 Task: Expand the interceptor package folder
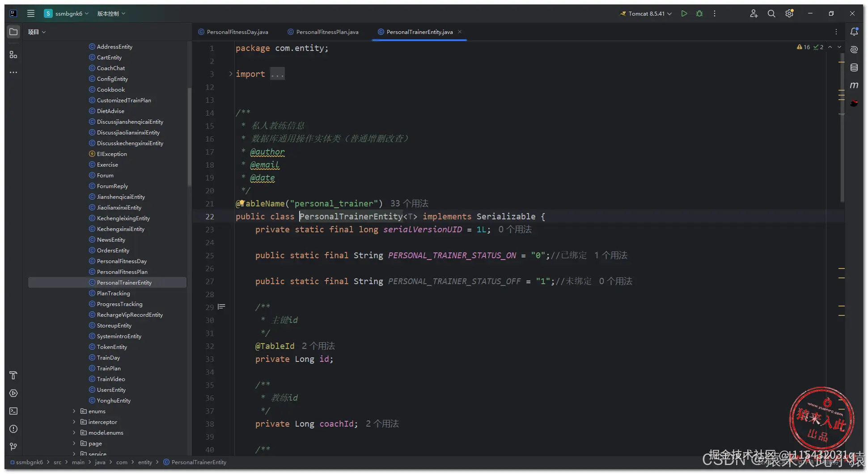point(74,422)
